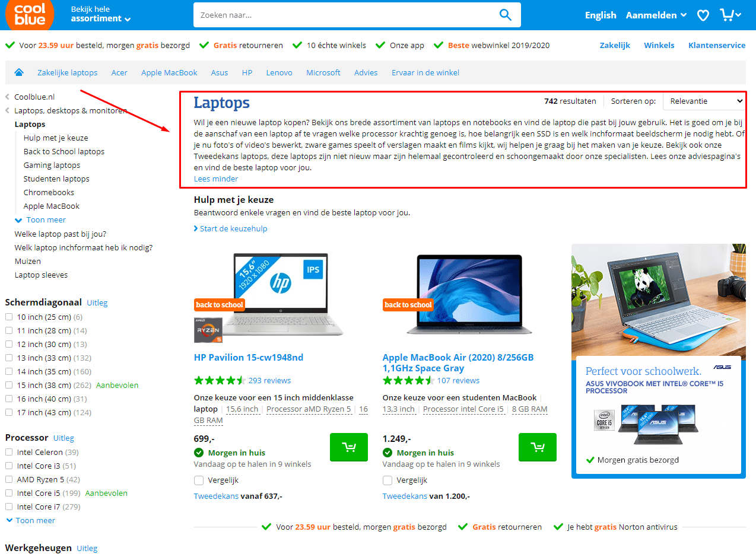
Task: Add MacBook Air to cart with green button
Action: click(x=538, y=447)
